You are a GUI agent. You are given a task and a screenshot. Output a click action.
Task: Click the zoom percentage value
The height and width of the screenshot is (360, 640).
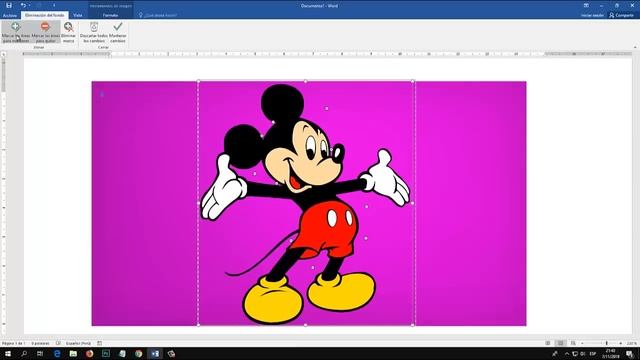coord(631,343)
